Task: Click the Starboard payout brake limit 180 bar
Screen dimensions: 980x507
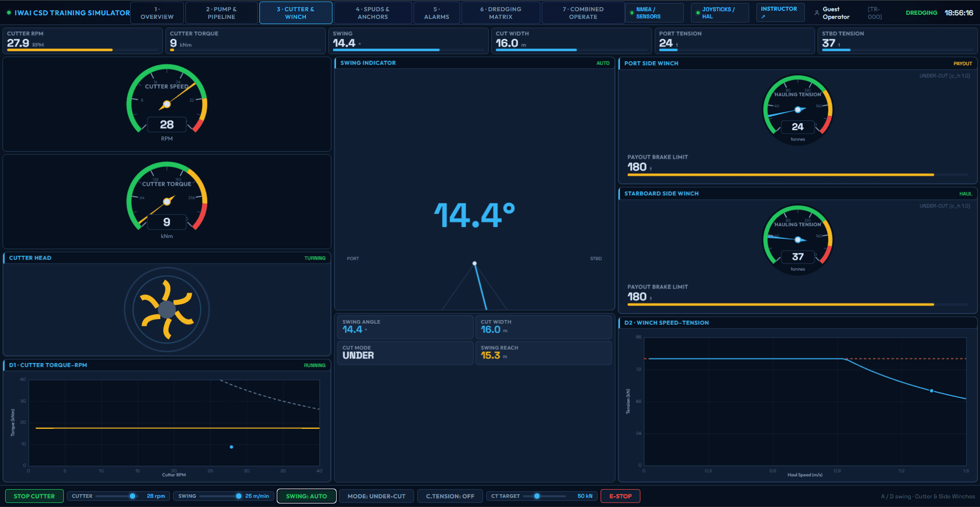Action: [798, 304]
